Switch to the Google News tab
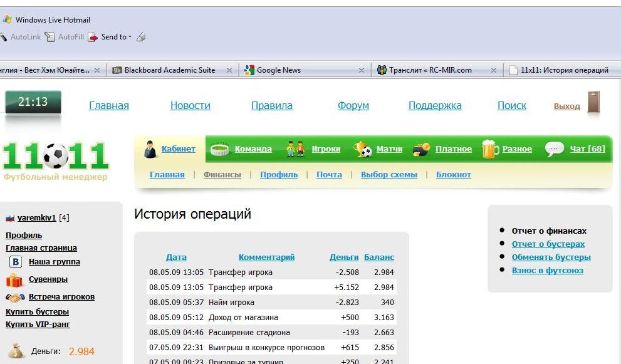This screenshot has height=364, width=621. tap(279, 70)
